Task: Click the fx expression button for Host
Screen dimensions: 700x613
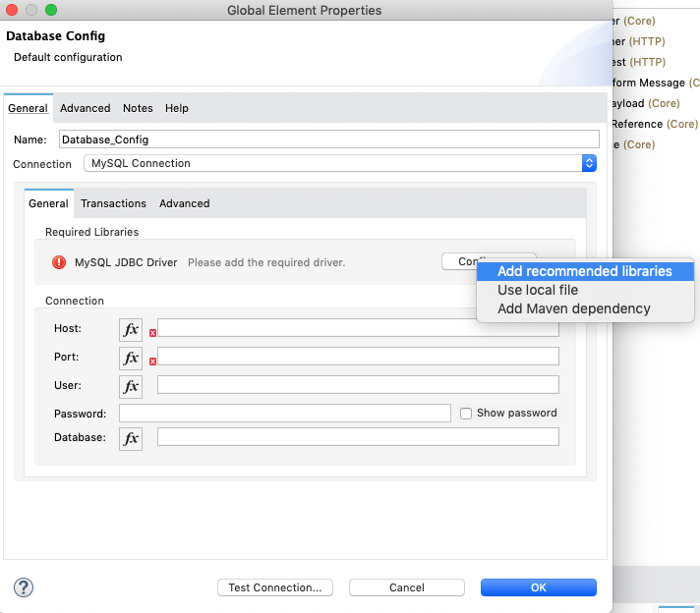Action: (x=131, y=329)
